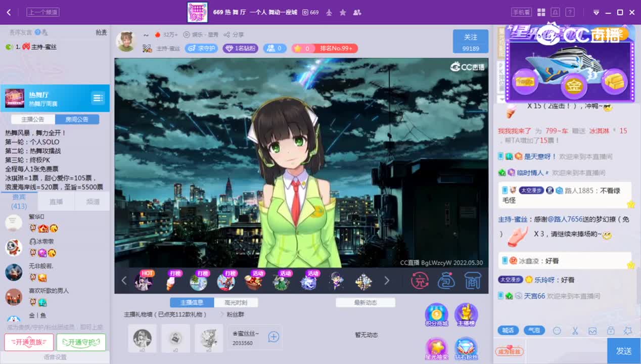This screenshot has height=364, width=641.
Task: Open the title bar dropdown menu triangle
Action: click(596, 12)
